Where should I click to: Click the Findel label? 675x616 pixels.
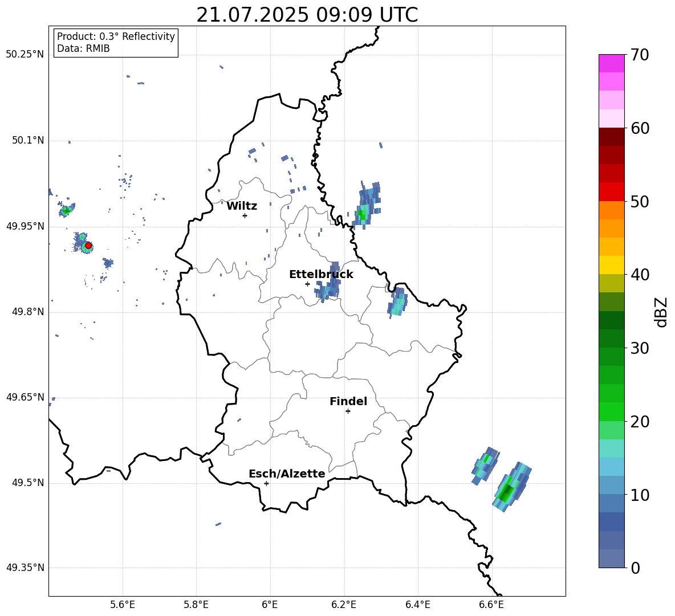click(x=348, y=401)
